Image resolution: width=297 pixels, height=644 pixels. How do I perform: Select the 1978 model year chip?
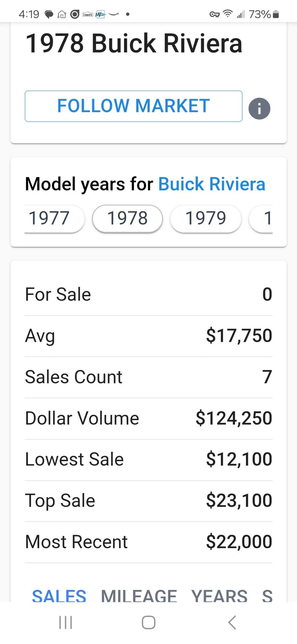click(127, 218)
